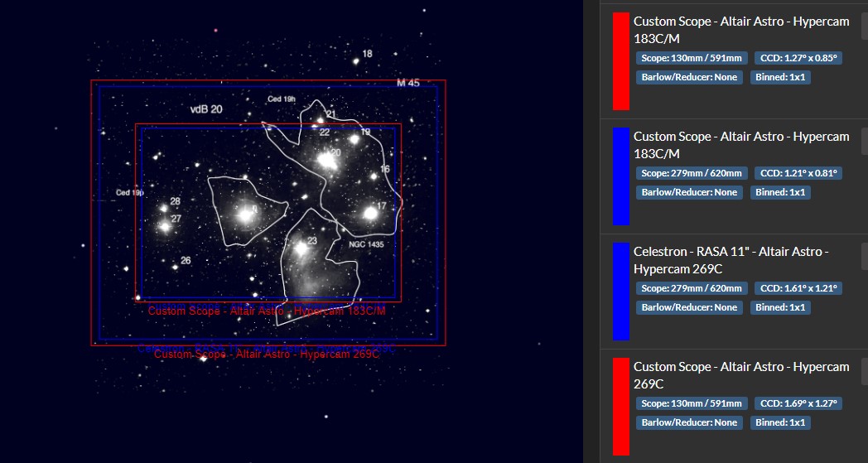868x463 pixels.
Task: Click the red-bar 'Hypercam 269C' card title
Action: coord(741,375)
